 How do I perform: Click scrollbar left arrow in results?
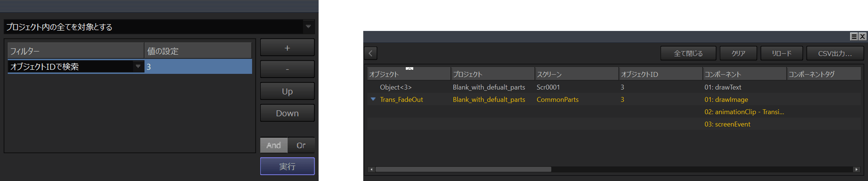pos(371,169)
